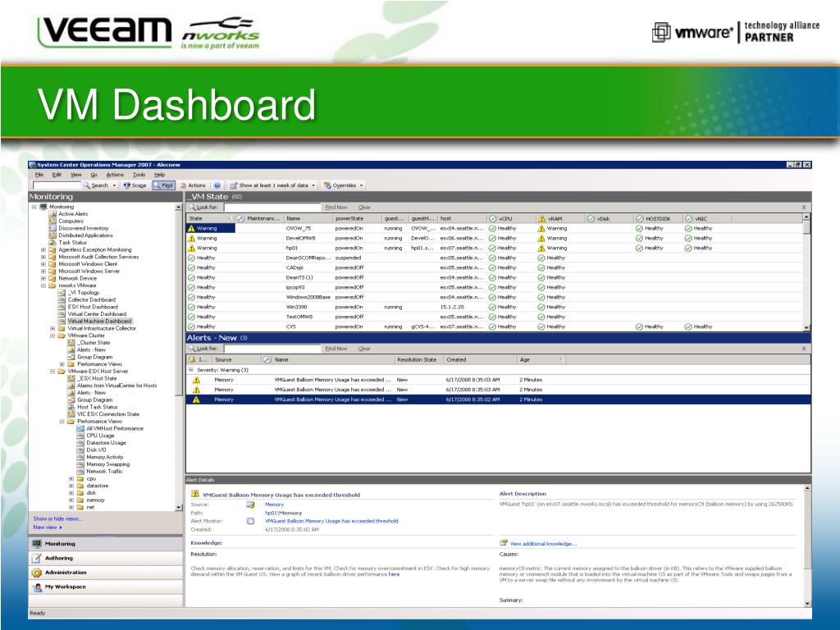Image resolution: width=840 pixels, height=630 pixels.
Task: Open the Search dropdown arrow
Action: click(114, 186)
